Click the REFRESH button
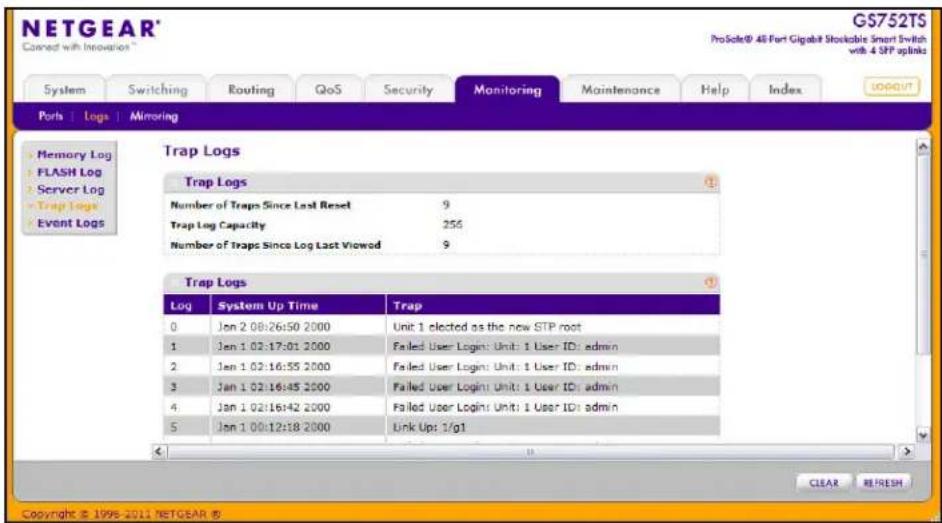This screenshot has height=523, width=942. tap(883, 483)
